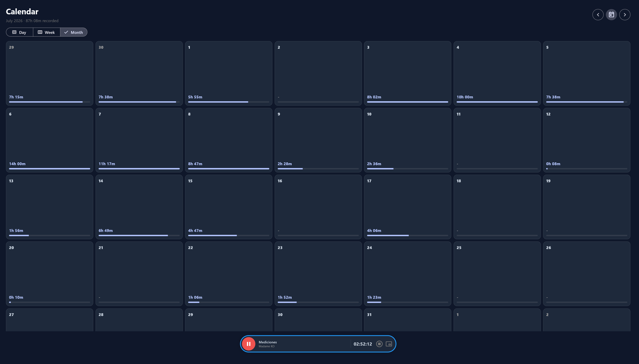Click 1h 23m on July 24
Image resolution: width=639 pixels, height=364 pixels.
click(x=374, y=297)
